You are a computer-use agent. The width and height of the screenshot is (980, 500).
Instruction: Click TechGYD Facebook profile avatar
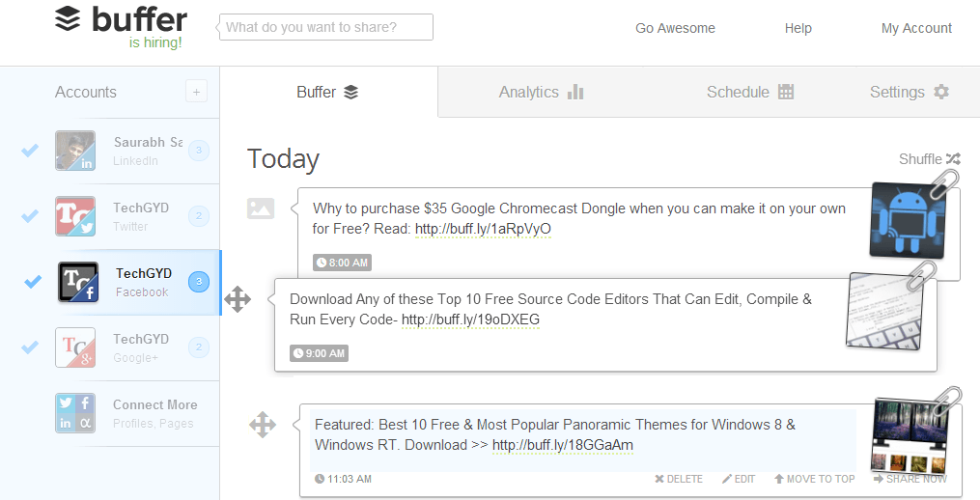pyautogui.click(x=78, y=282)
